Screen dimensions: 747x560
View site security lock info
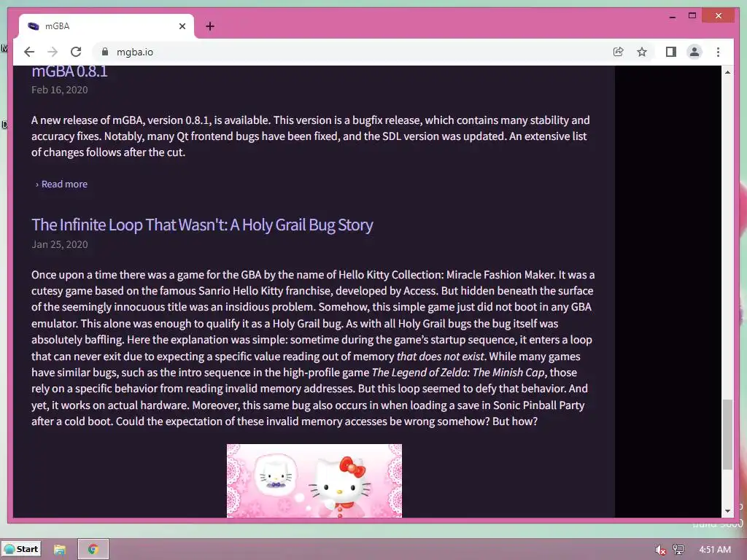(105, 52)
